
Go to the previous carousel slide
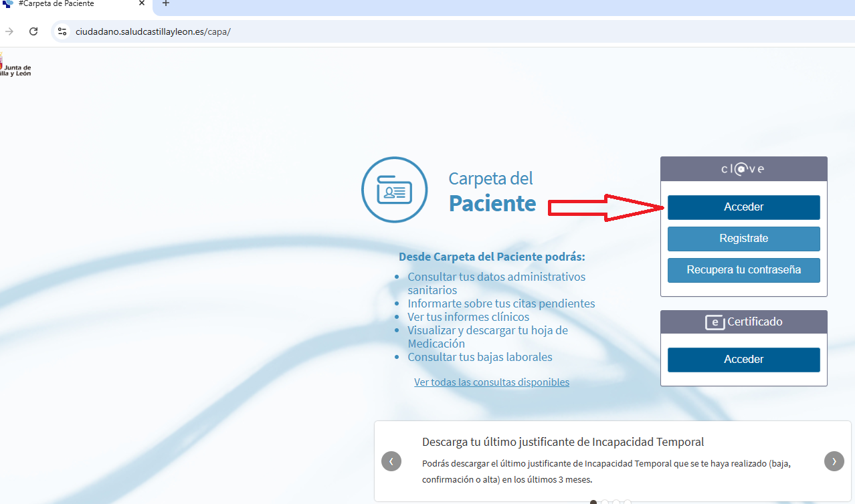click(391, 461)
